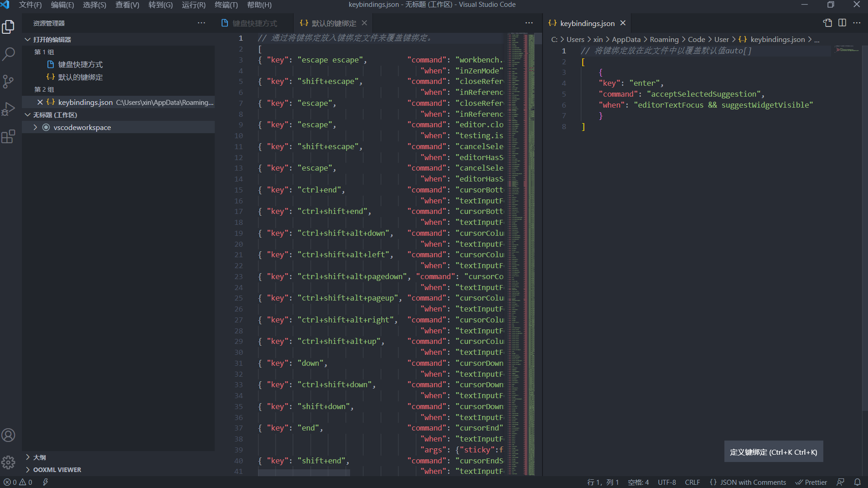This screenshot has height=488, width=868.
Task: Select the keybindings.json editor tab
Action: 587,23
